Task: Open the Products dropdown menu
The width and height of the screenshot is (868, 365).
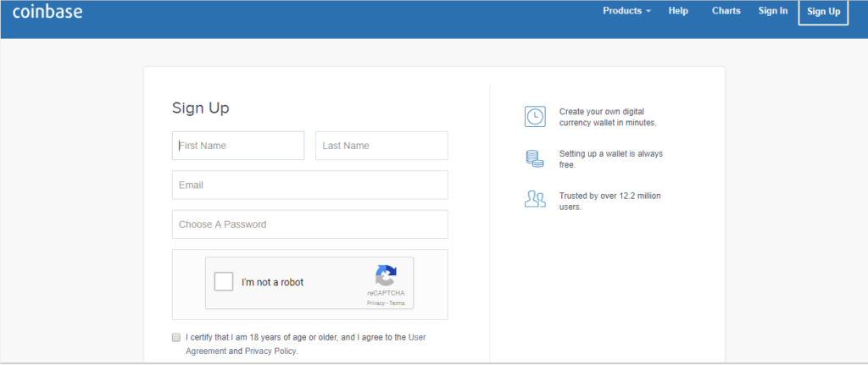Action: 626,11
